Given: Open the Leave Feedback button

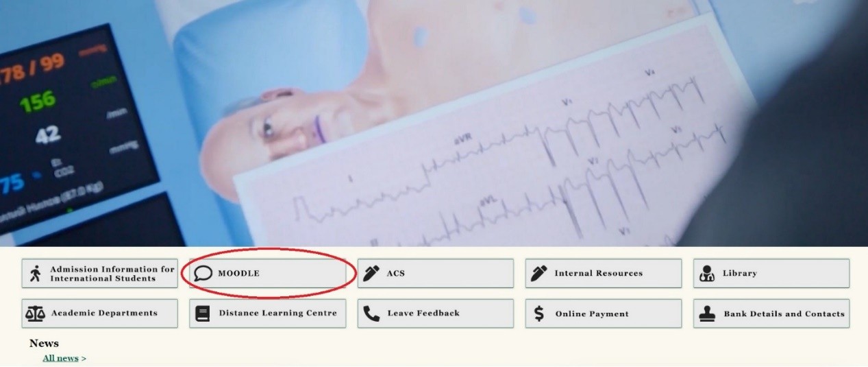Looking at the screenshot, I should 435,313.
